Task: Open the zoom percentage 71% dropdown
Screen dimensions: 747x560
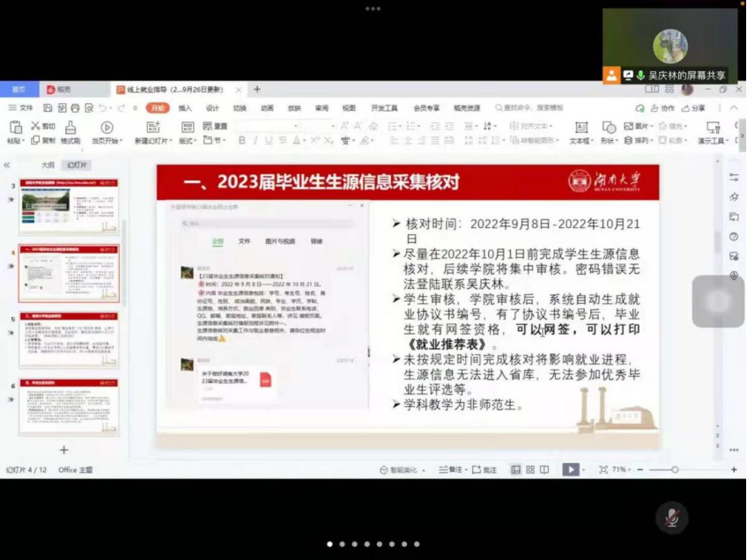Action: click(x=619, y=470)
